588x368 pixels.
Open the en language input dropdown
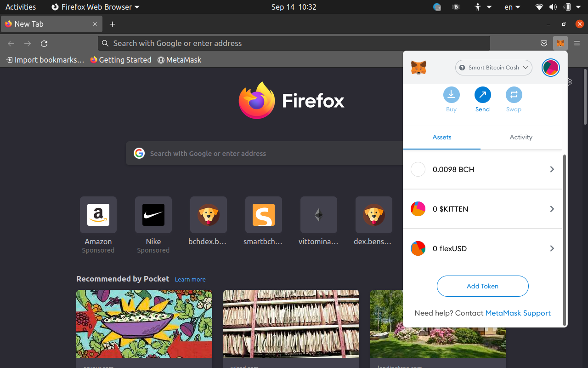[512, 7]
